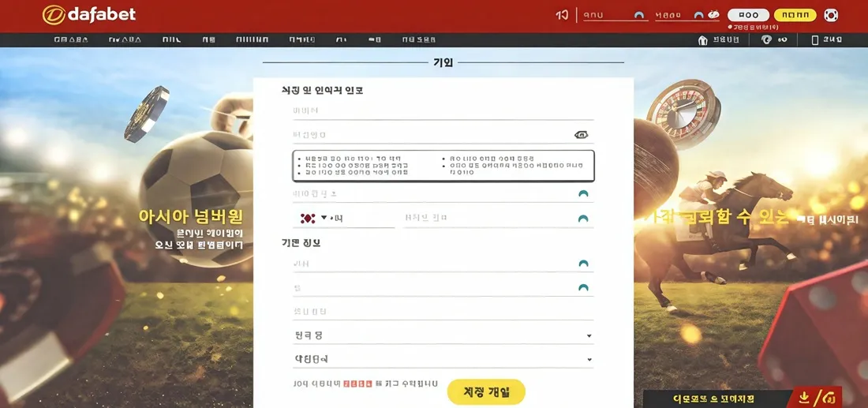This screenshot has width=868, height=408.
Task: Click the teal icon in first name field
Action: coord(583,264)
